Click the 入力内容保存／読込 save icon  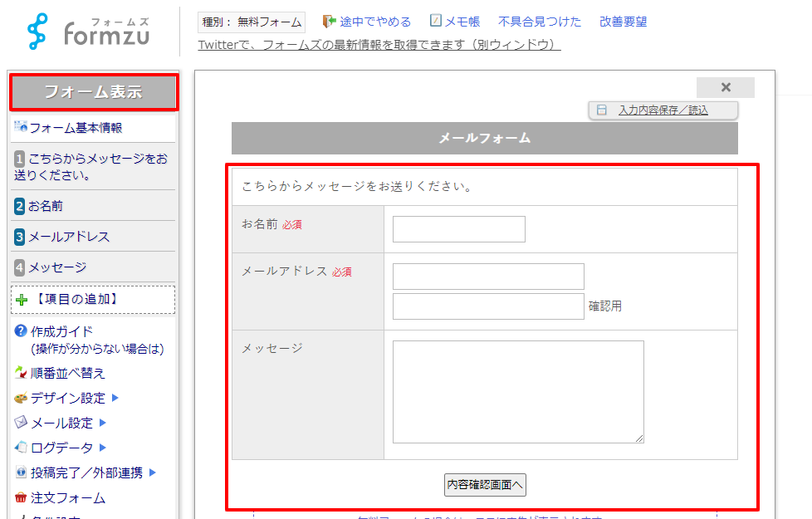coord(602,110)
